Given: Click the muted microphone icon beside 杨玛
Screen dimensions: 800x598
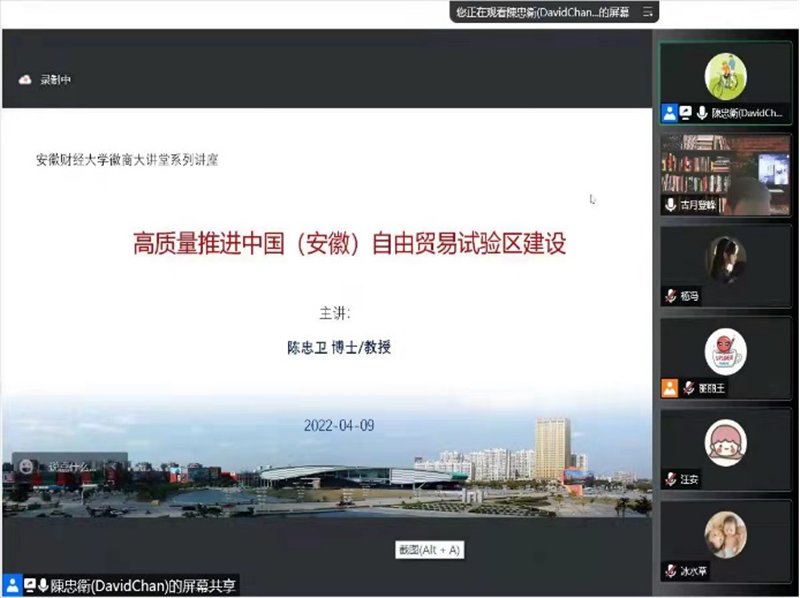Looking at the screenshot, I should (671, 296).
